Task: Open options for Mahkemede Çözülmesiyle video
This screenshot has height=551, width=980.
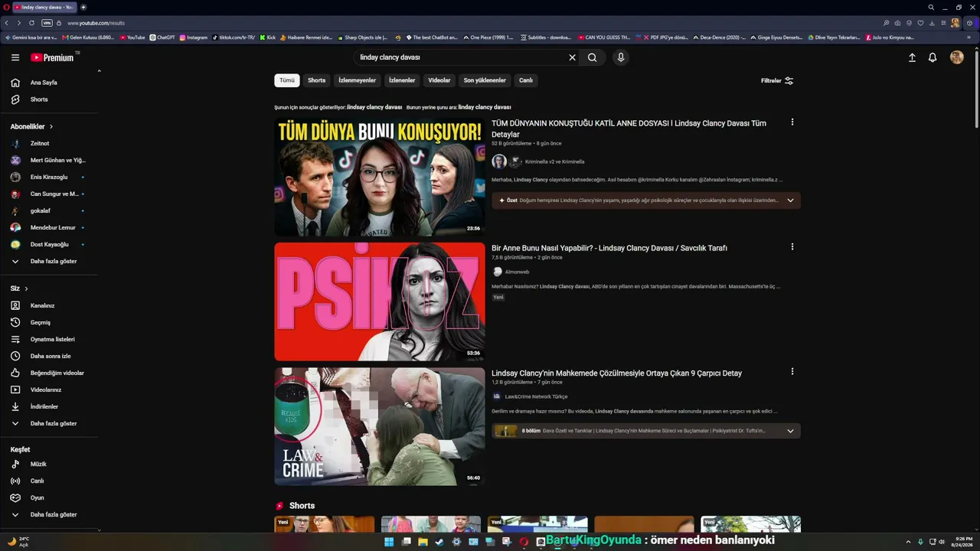Action: point(792,372)
